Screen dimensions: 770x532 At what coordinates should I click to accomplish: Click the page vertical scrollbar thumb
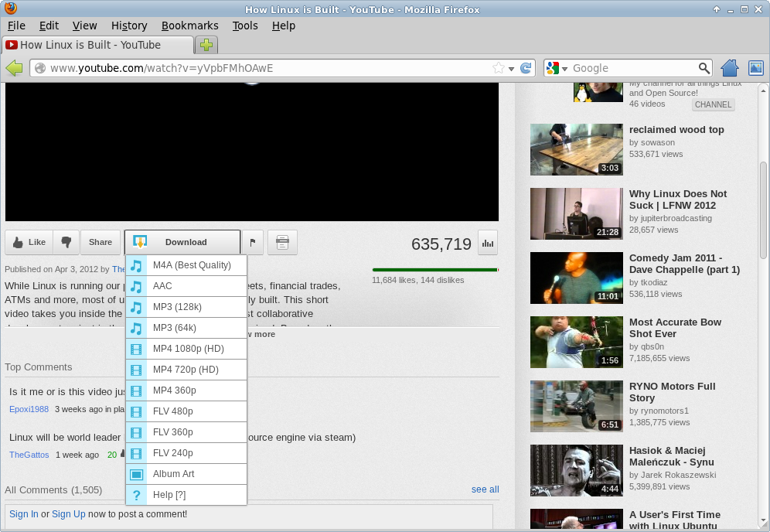tap(763, 210)
